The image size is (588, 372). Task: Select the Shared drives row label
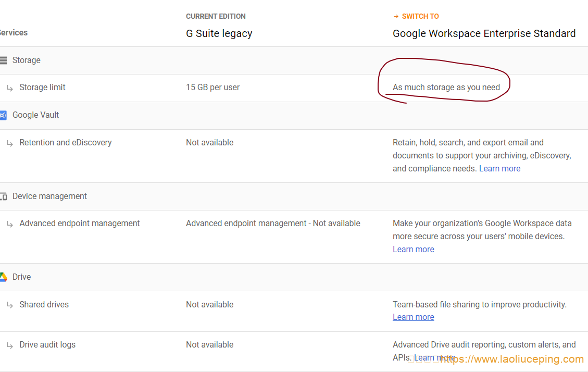[44, 304]
